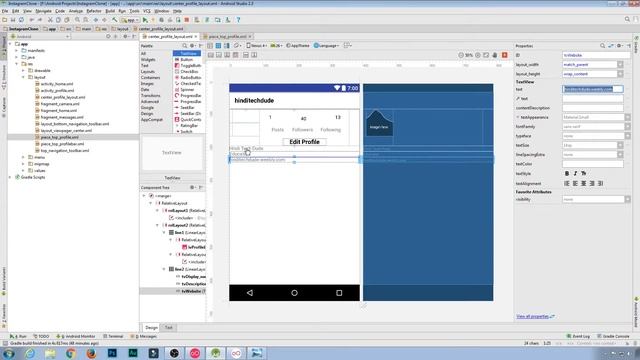
Task: Open visibility dropdown
Action: (628, 199)
